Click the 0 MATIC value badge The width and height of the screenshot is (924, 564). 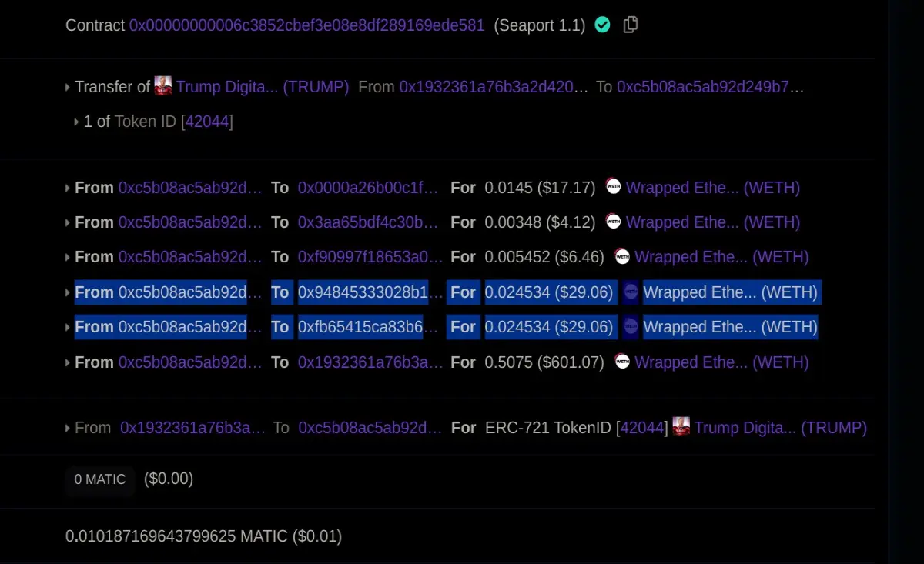point(100,479)
